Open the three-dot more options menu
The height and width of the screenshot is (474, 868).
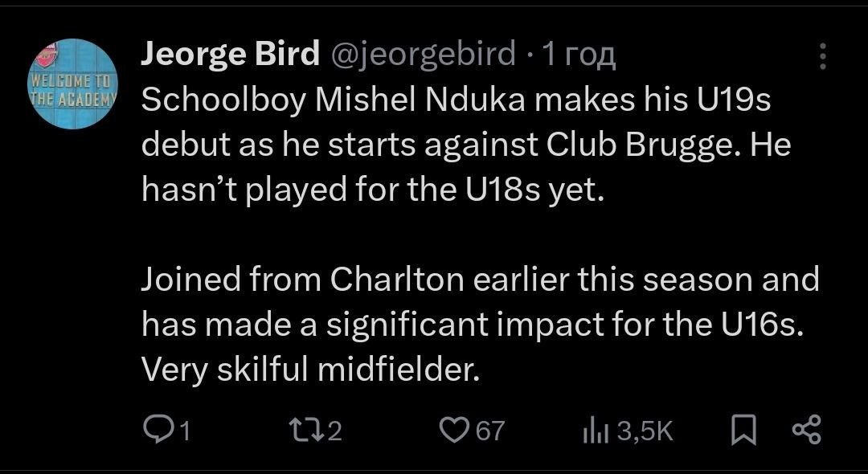tap(821, 56)
